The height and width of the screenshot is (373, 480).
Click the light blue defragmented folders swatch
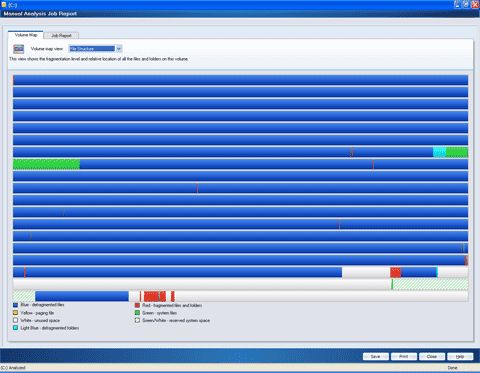(x=15, y=328)
